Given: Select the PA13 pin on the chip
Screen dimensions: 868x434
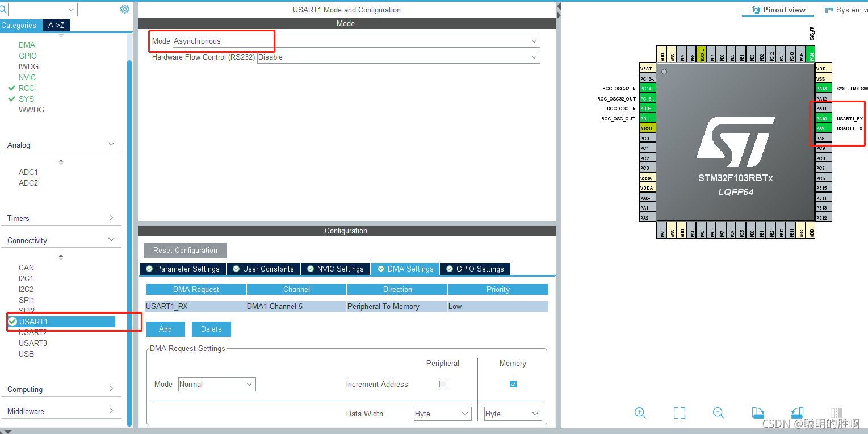Looking at the screenshot, I should [823, 89].
